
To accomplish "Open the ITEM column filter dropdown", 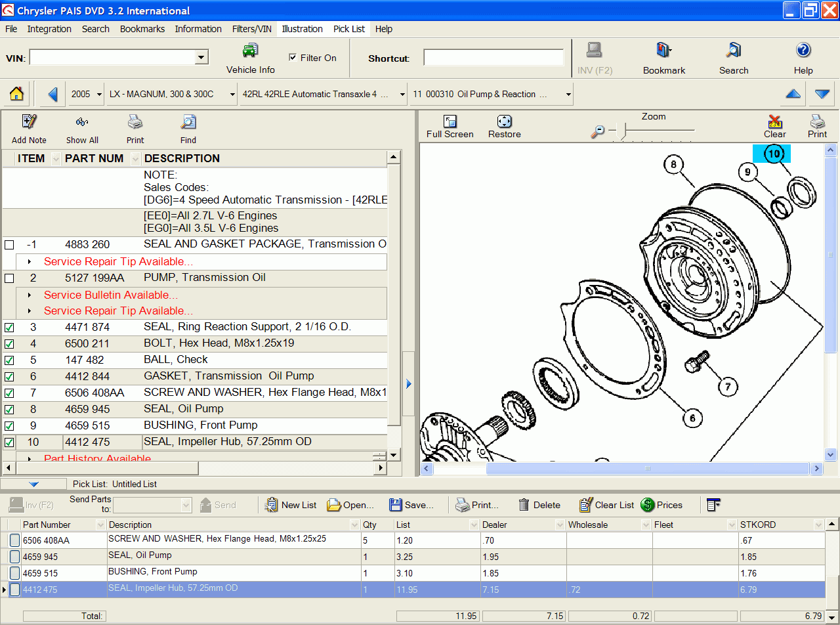I will (56, 159).
